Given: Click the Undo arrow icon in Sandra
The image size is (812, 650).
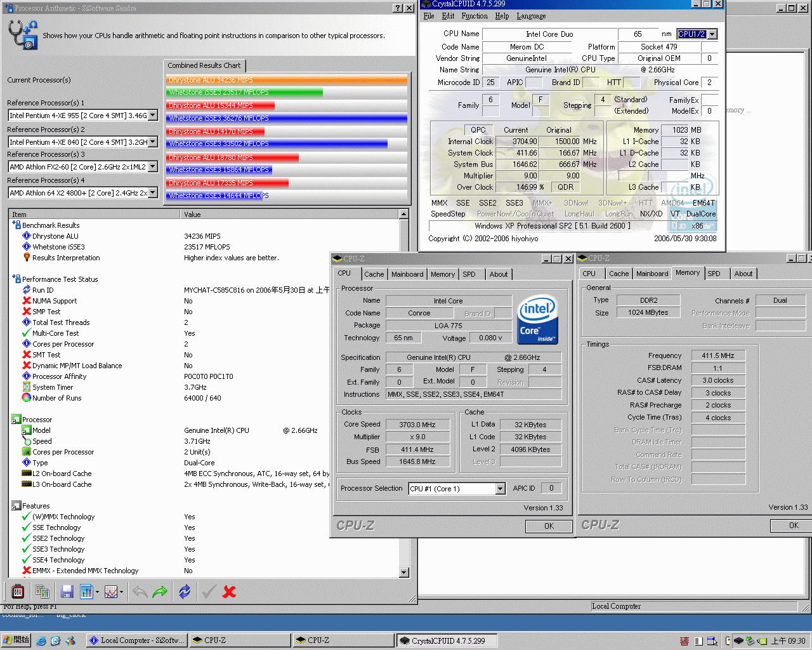Looking at the screenshot, I should (139, 591).
